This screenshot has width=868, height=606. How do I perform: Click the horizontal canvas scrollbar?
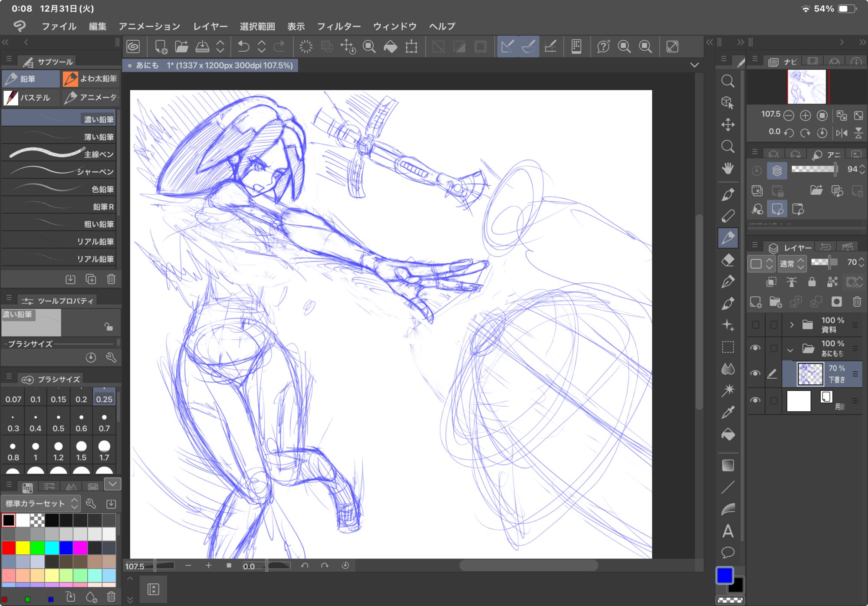pos(528,565)
